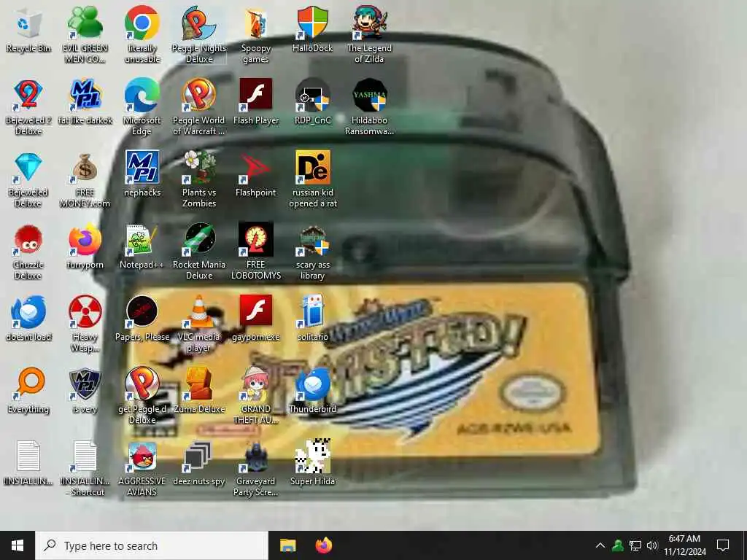This screenshot has width=747, height=560.
Task: Open the notification action center
Action: 723,545
